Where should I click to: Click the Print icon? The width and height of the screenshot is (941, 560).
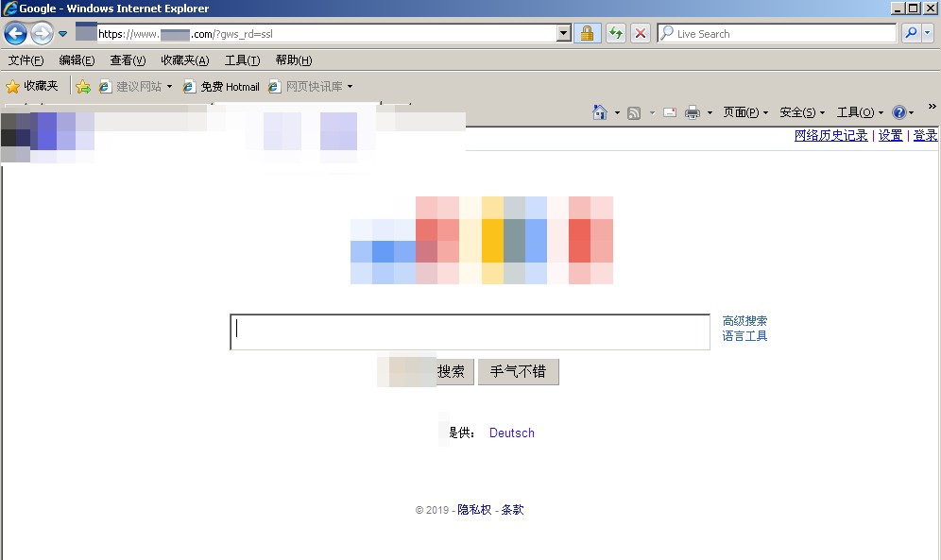693,112
